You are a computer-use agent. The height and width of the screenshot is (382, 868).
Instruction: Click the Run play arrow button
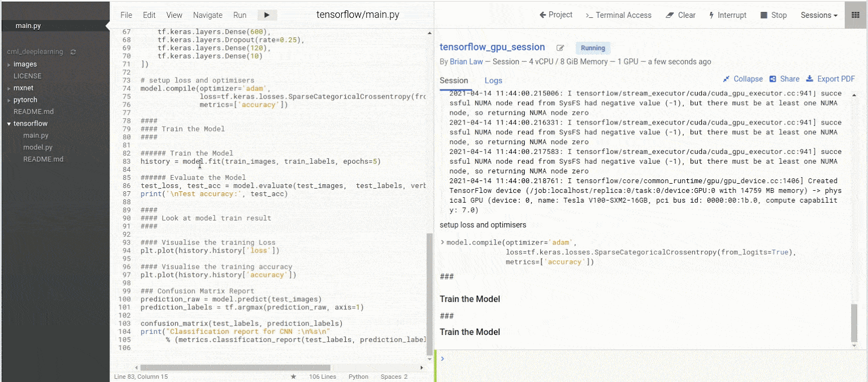click(x=266, y=15)
